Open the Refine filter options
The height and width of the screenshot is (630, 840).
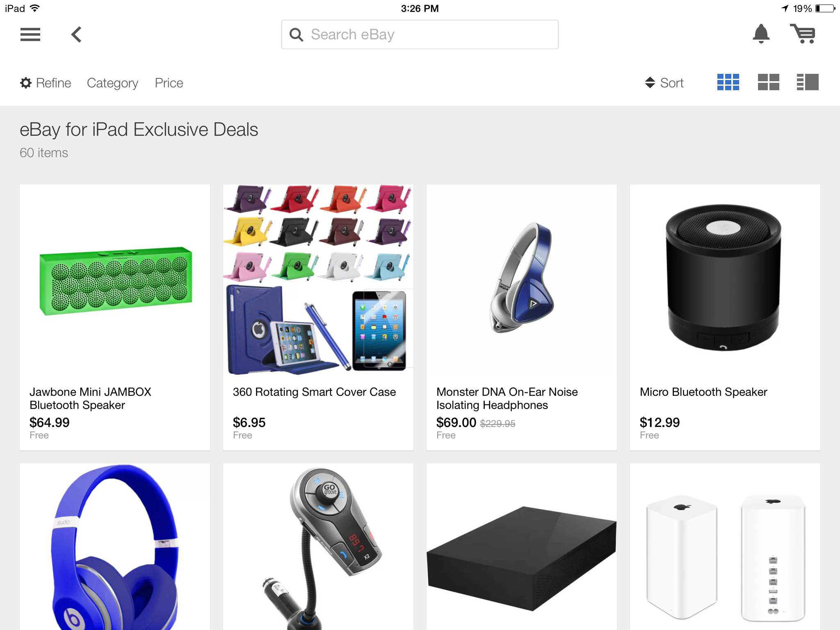coord(46,83)
